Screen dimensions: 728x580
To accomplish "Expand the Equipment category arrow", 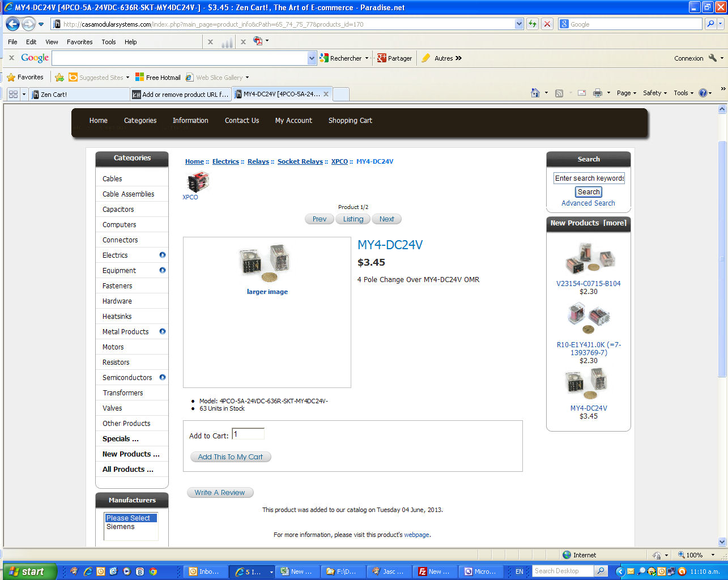I will [x=163, y=270].
